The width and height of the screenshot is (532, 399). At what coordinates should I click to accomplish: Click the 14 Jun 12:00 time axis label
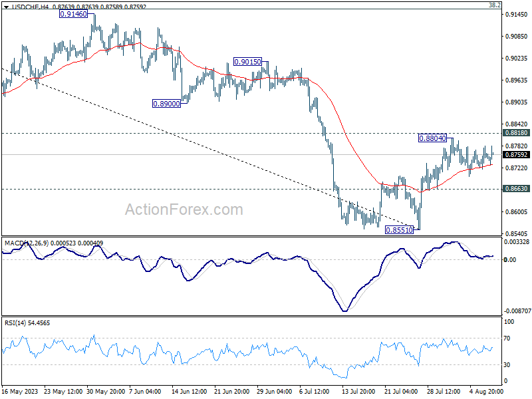189,391
